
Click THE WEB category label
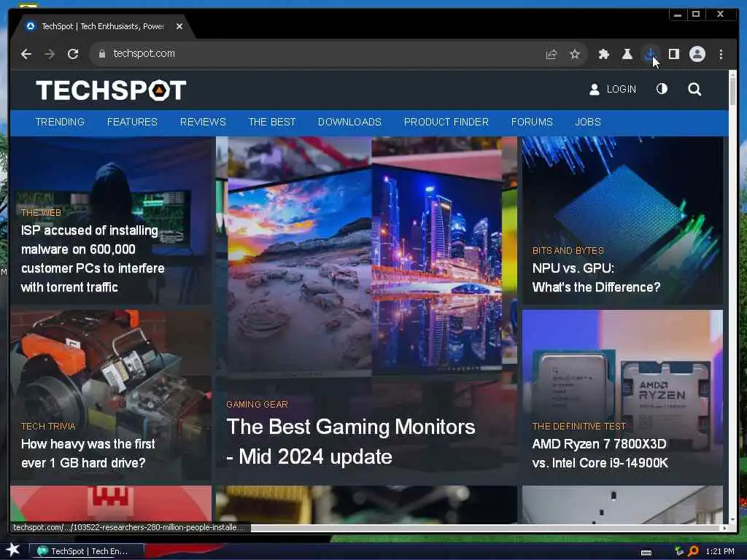41,212
